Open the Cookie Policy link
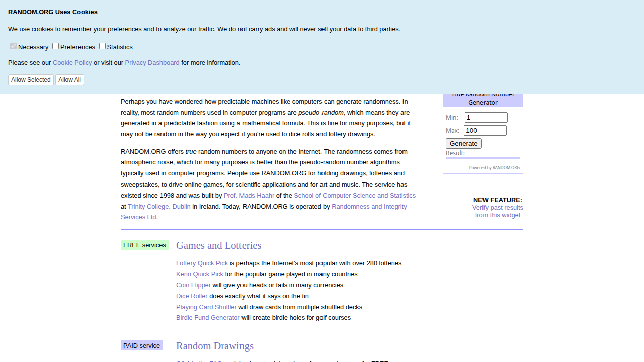The image size is (644, 362). pyautogui.click(x=72, y=63)
